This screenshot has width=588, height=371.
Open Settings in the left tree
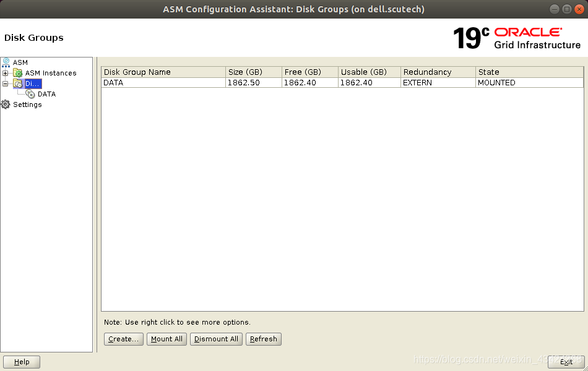click(27, 104)
